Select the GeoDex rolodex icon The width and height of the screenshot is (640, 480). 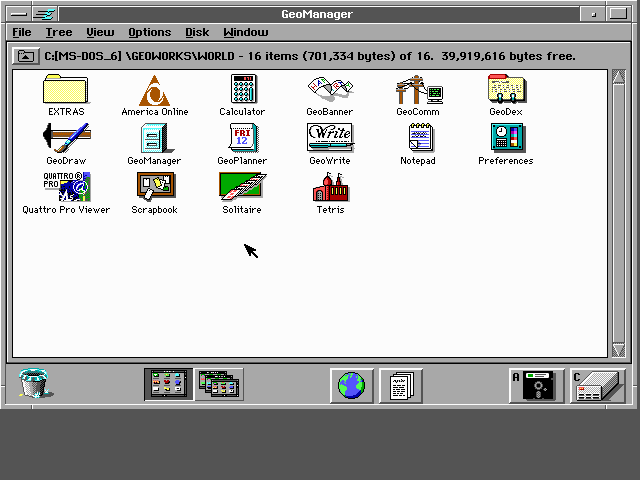click(x=507, y=89)
